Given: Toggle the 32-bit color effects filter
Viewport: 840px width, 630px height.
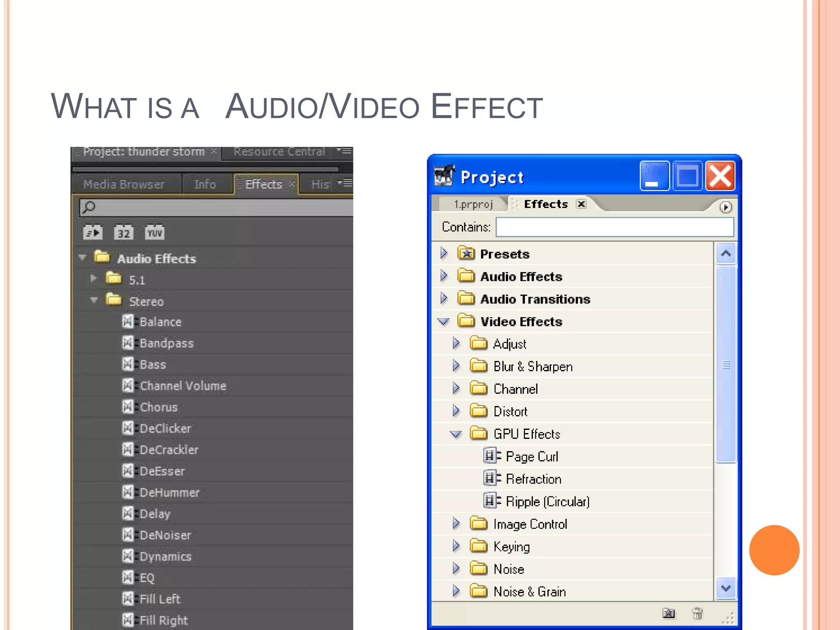Looking at the screenshot, I should (123, 233).
